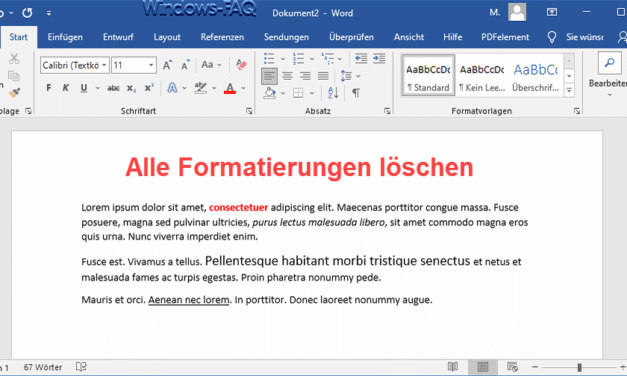This screenshot has height=376, width=627.
Task: Click the 67 Wörter word count
Action: pyautogui.click(x=43, y=367)
